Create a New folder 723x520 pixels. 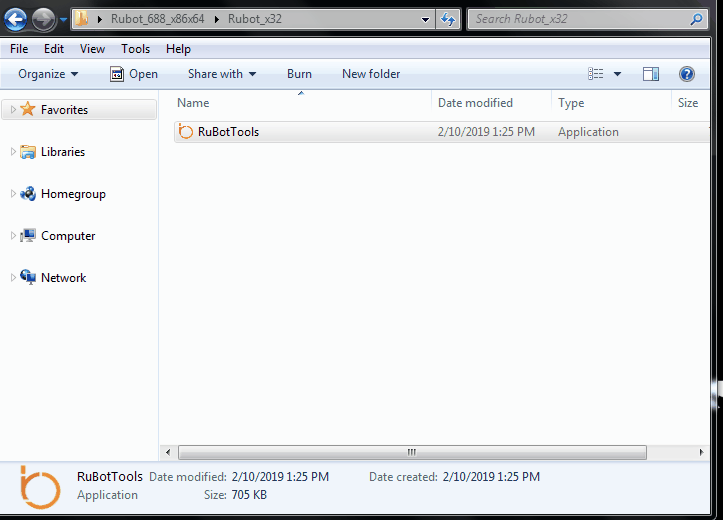point(371,74)
